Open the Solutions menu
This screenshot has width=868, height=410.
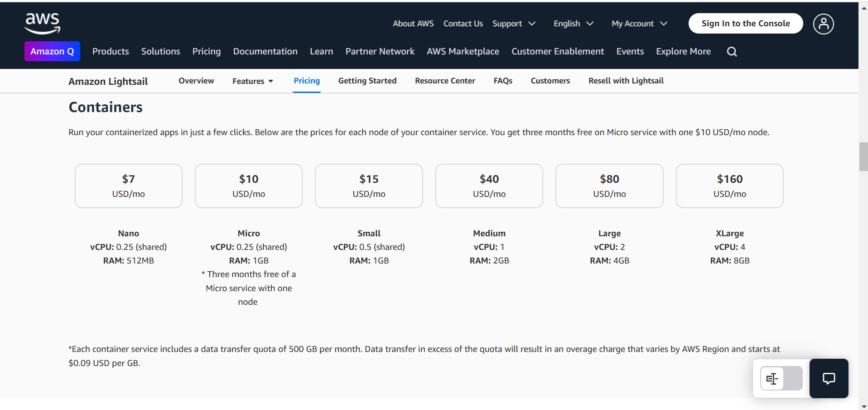[160, 51]
